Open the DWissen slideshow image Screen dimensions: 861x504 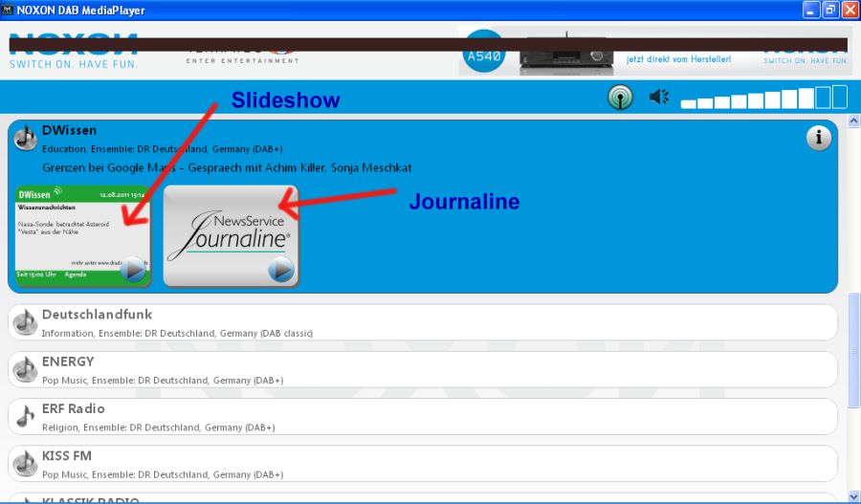coord(82,235)
